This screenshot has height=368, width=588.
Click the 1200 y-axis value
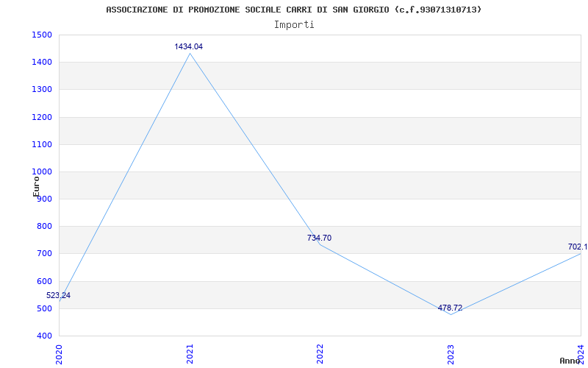(42, 117)
